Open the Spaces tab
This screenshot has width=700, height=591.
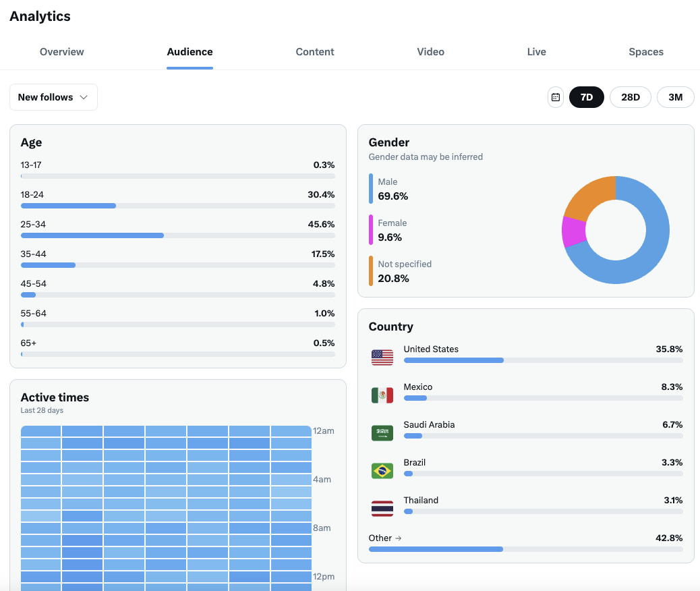tap(646, 52)
